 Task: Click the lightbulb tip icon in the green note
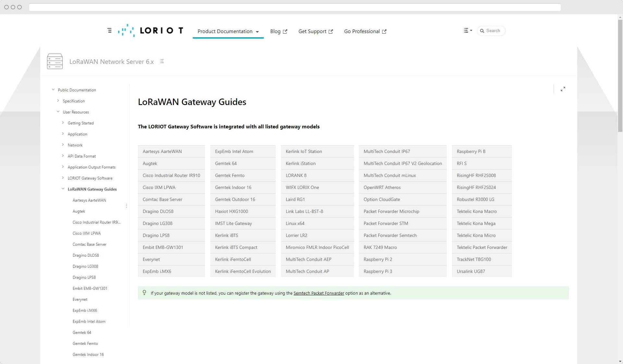(144, 293)
